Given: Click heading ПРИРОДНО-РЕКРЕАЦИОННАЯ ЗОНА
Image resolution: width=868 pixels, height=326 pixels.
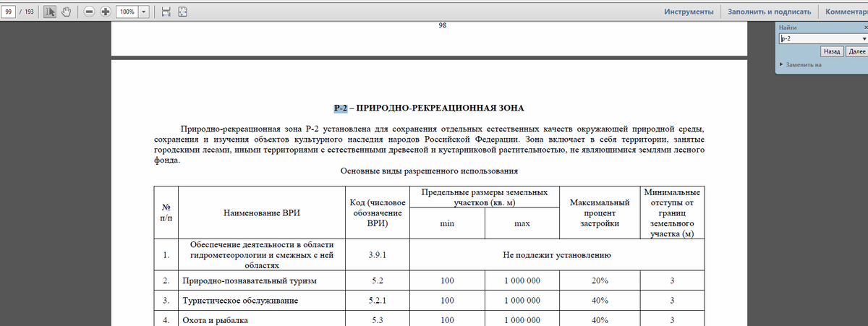Looking at the screenshot, I should [x=441, y=108].
